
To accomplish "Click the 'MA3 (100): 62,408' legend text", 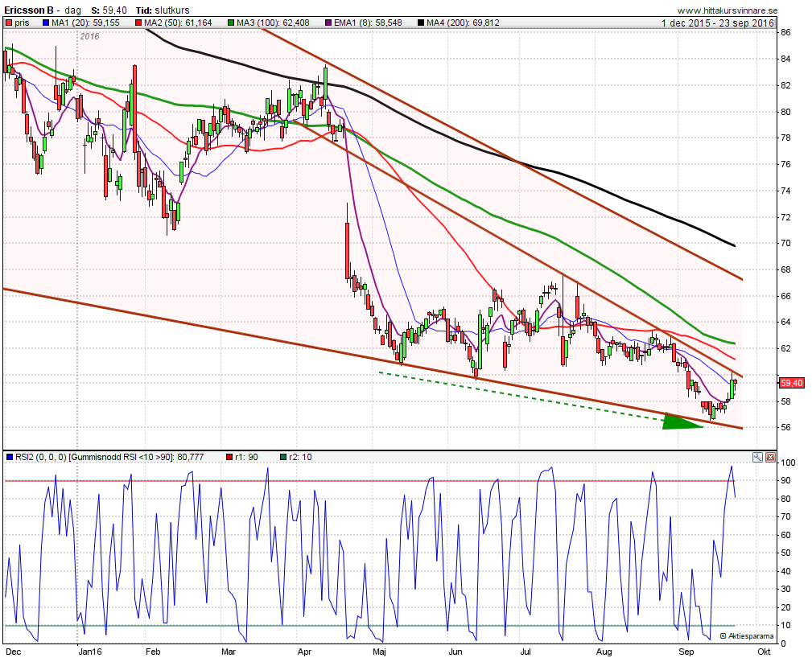I will 273,23.
